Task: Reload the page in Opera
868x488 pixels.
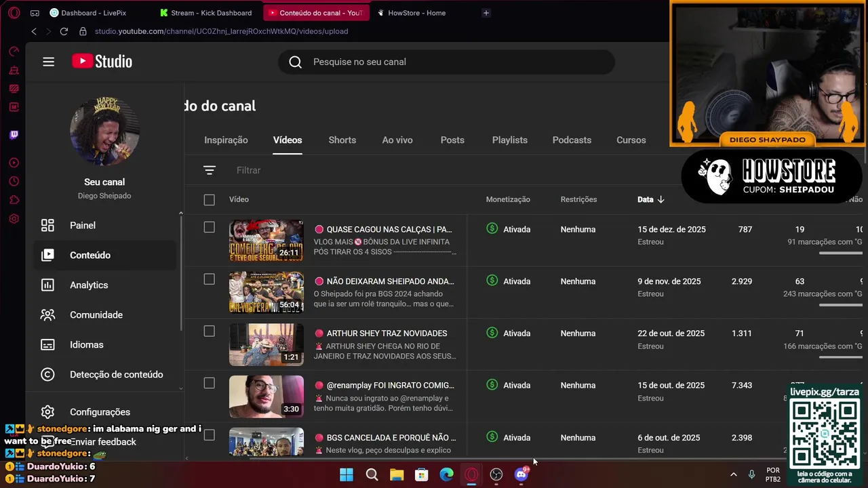Action: coord(64,31)
